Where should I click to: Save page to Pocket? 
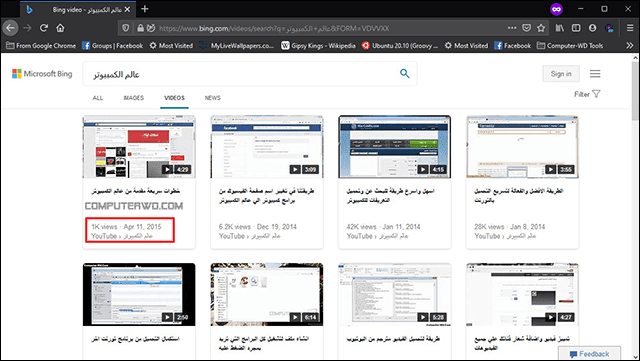point(527,28)
